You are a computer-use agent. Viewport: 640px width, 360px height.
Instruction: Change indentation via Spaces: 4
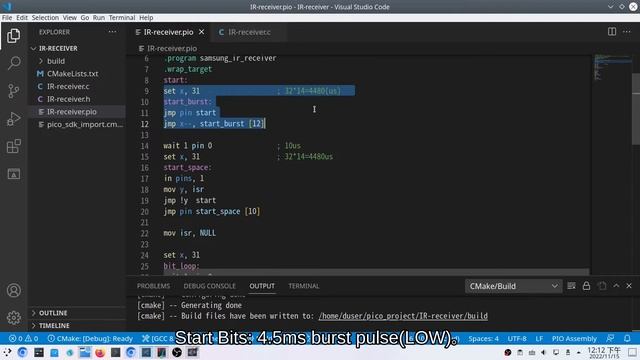[x=483, y=338]
